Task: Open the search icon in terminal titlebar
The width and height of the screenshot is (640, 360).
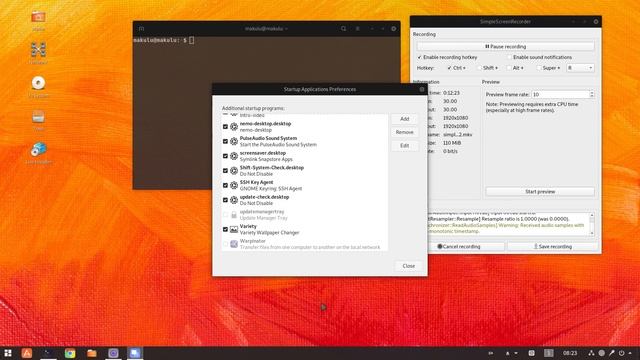Action: [343, 29]
